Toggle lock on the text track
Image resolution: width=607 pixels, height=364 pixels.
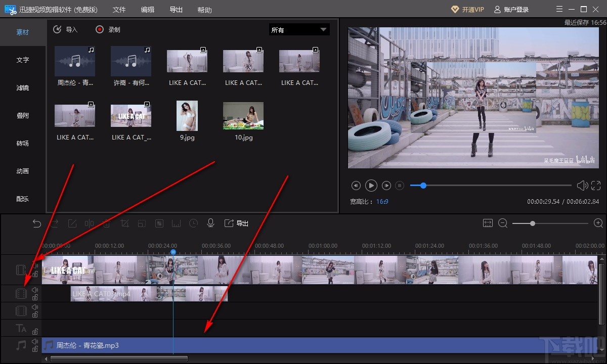tap(35, 332)
